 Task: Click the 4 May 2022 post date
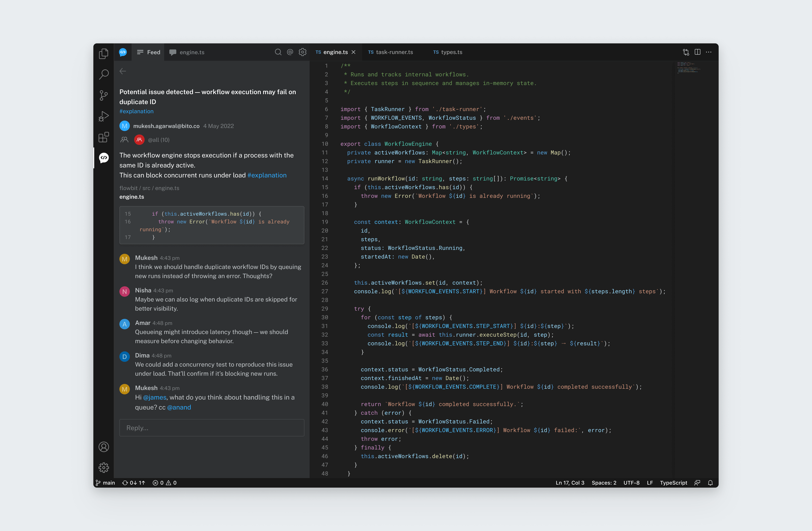[218, 126]
